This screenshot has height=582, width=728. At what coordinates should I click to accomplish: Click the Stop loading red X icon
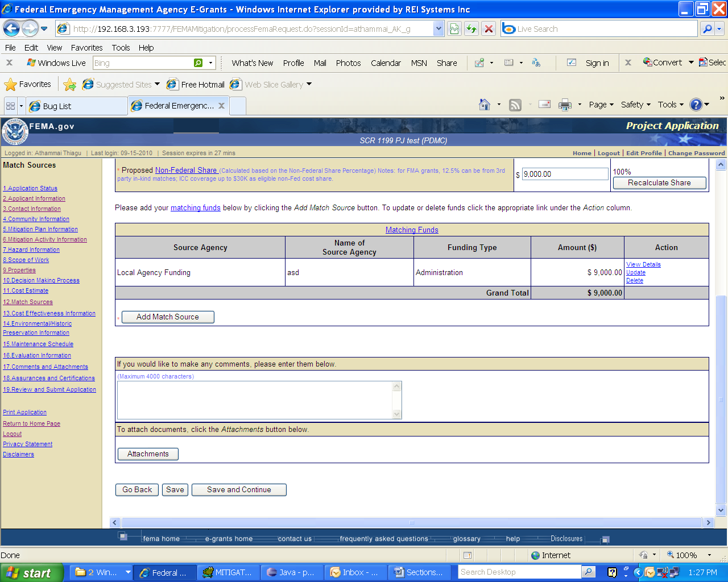(489, 28)
